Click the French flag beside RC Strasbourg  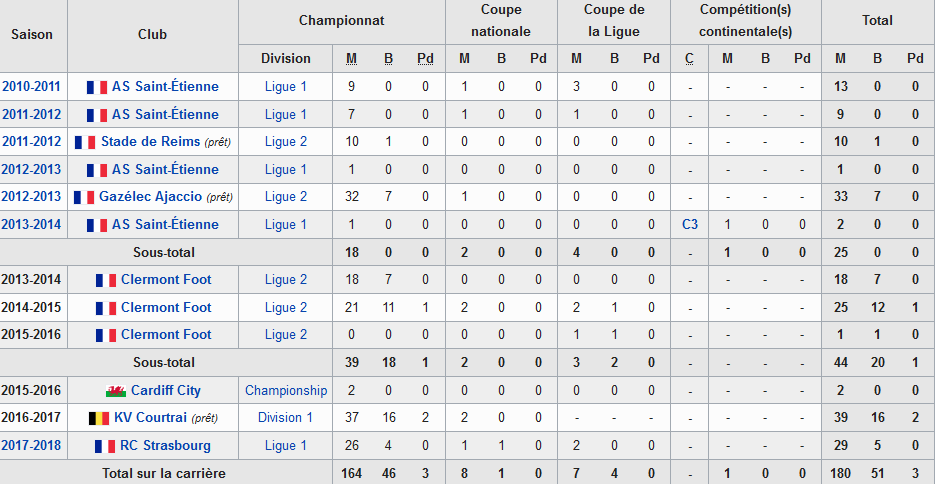104,446
